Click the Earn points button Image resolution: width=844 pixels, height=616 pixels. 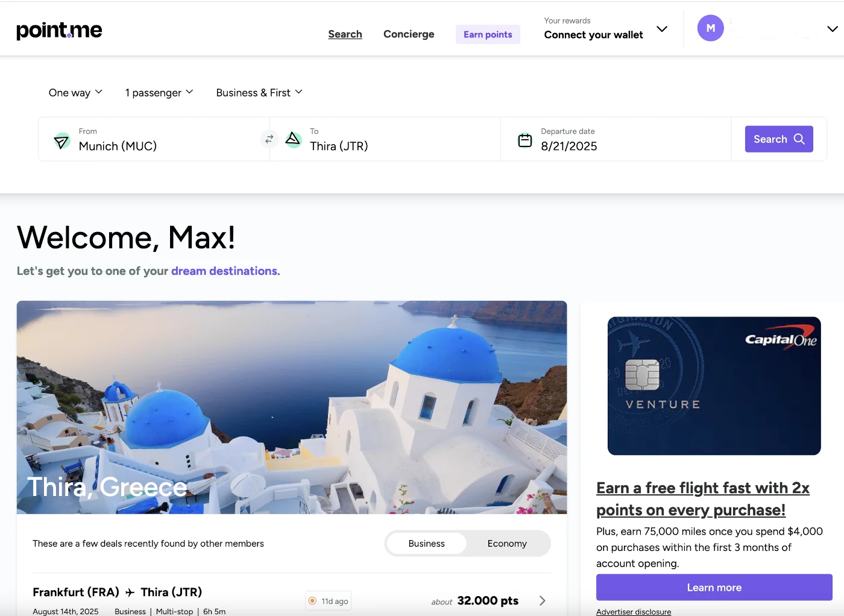(x=488, y=34)
